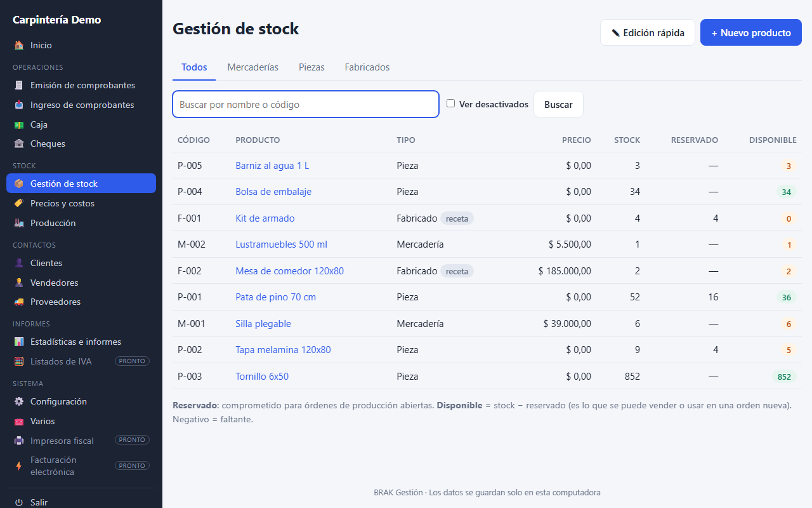
Task: Switch to the Piezas tab
Action: point(311,67)
